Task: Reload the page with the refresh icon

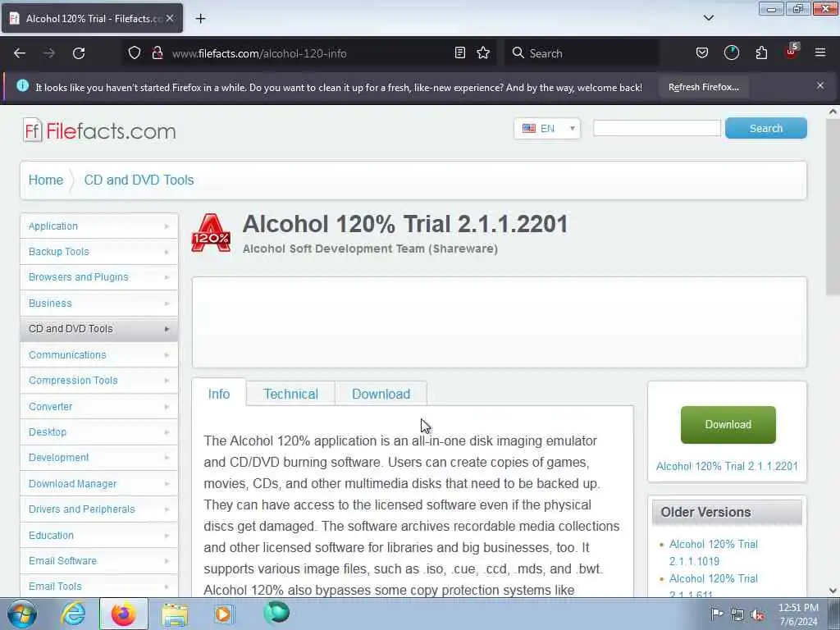Action: pos(79,53)
